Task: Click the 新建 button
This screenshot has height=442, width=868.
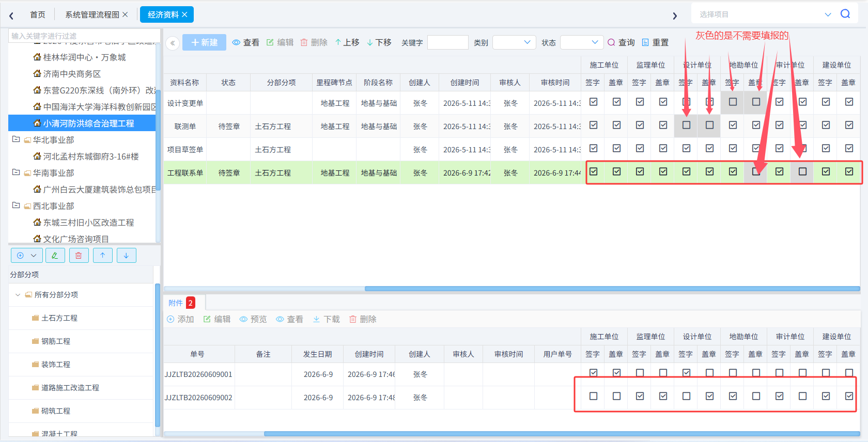Action: pyautogui.click(x=205, y=42)
